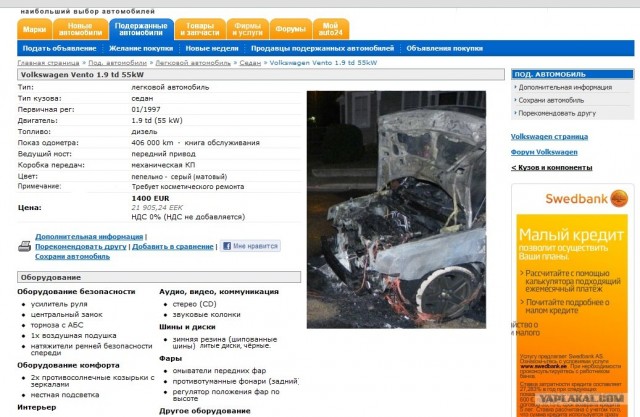Click 'Порекомендовать другу' in the sidebar panel
Image resolution: width=640 pixels, height=417 pixels.
(x=557, y=113)
